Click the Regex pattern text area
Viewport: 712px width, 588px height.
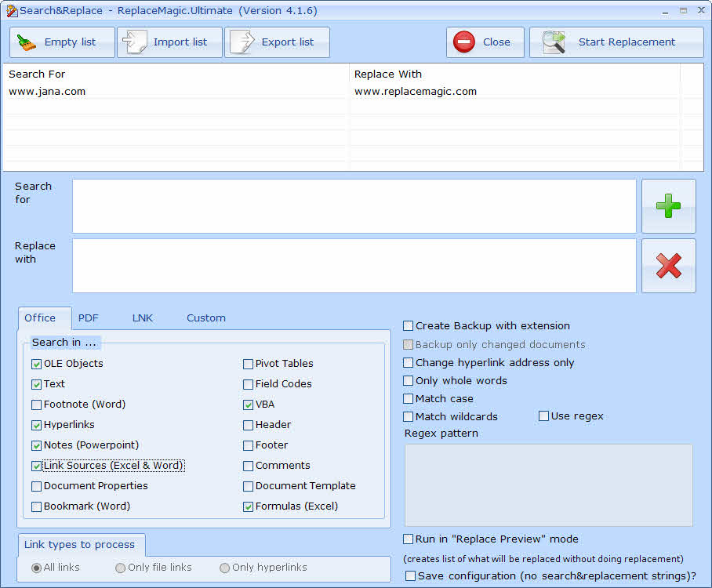(549, 485)
